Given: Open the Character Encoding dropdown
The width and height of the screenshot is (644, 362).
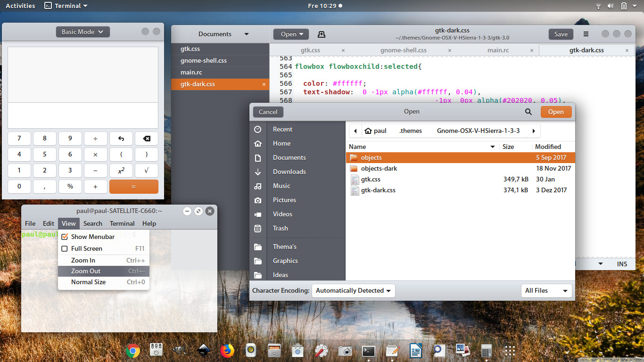Looking at the screenshot, I should [353, 290].
